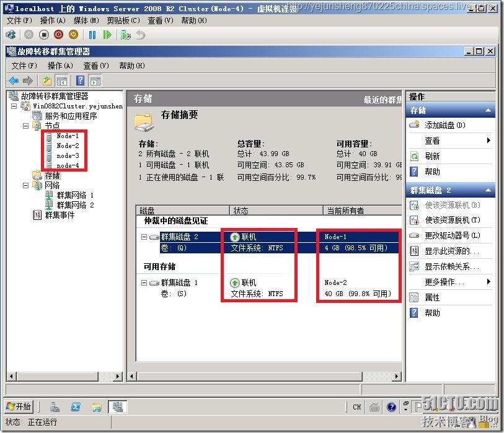The image size is (504, 433).
Task: Click the Node-2 owner cell
Action: (x=335, y=282)
